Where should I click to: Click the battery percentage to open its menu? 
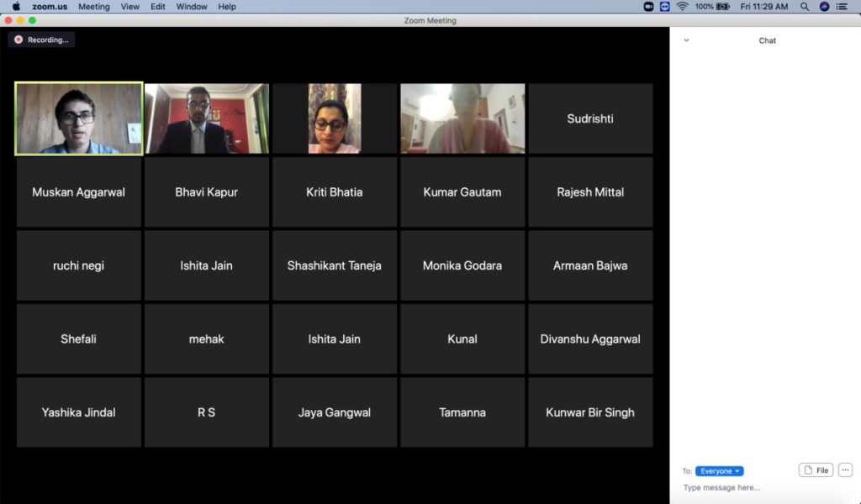[703, 6]
